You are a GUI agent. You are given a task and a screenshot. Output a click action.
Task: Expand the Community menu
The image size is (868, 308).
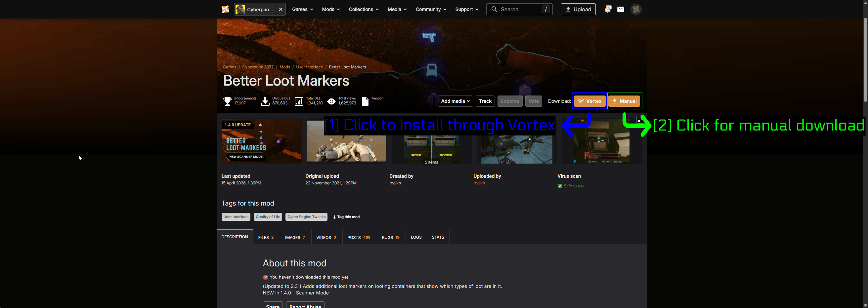(431, 10)
